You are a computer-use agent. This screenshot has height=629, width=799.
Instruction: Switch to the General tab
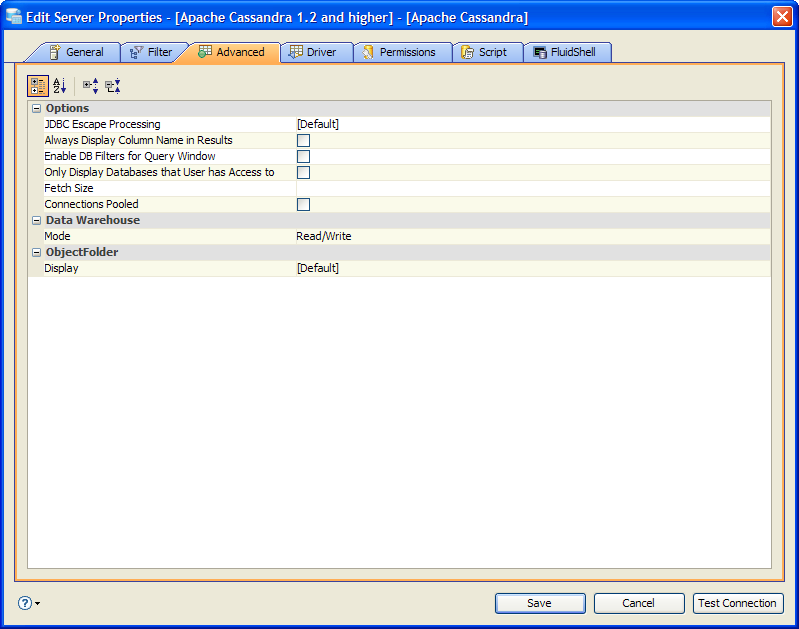click(76, 52)
